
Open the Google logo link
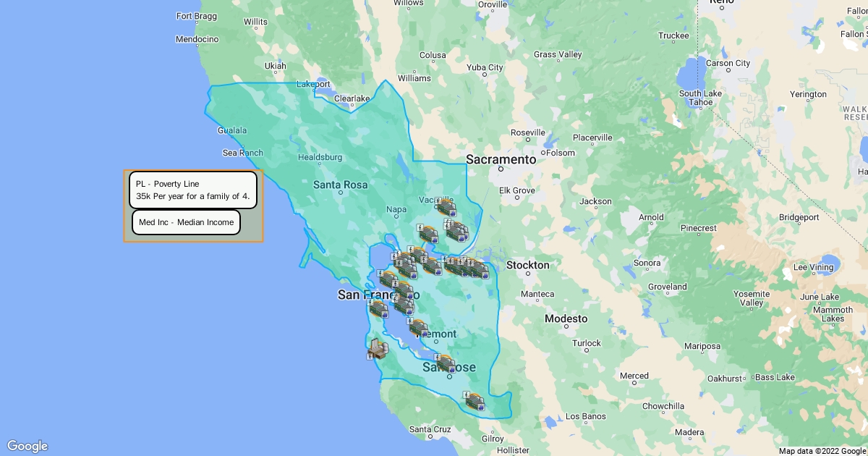tap(27, 446)
